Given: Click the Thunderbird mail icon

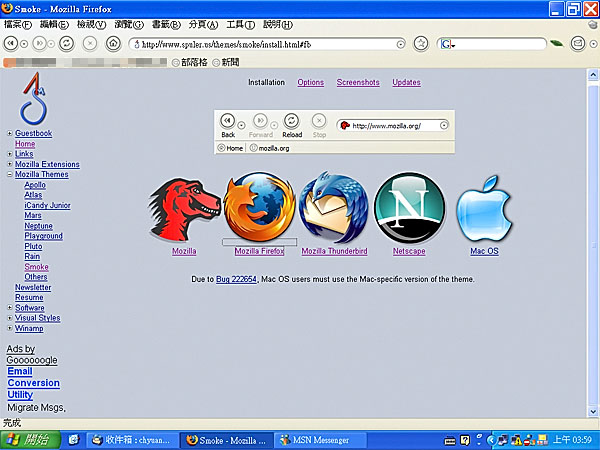Looking at the screenshot, I should tap(334, 207).
